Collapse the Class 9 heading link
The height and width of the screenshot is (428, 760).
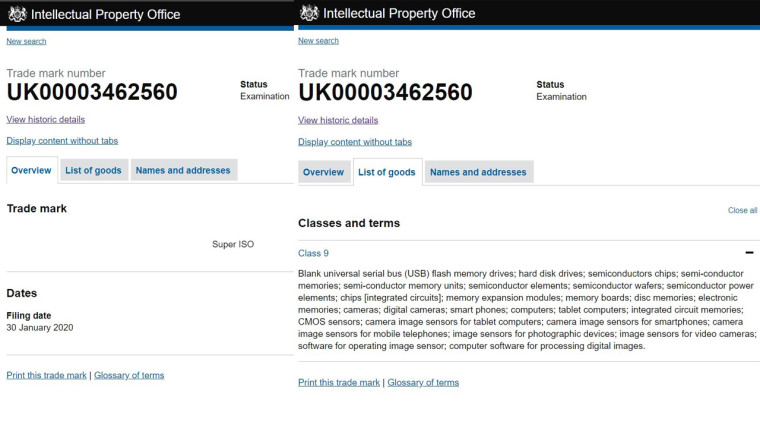pos(313,253)
